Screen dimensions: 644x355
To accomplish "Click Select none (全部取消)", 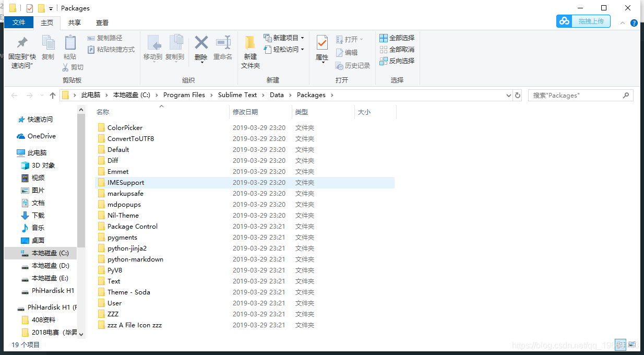I will 397,50.
